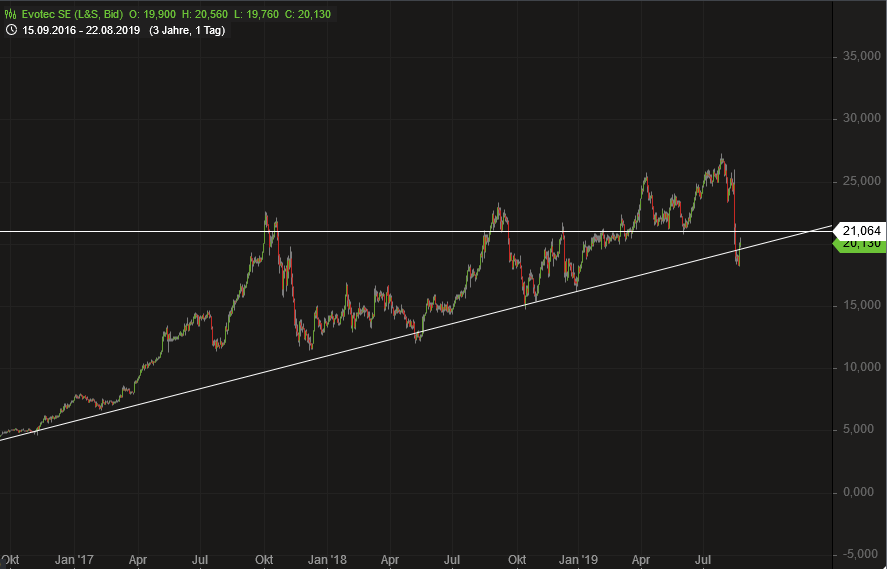Screen dimensions: 887x569
Task: Click the green 20,130 current price label
Action: pyautogui.click(x=861, y=244)
